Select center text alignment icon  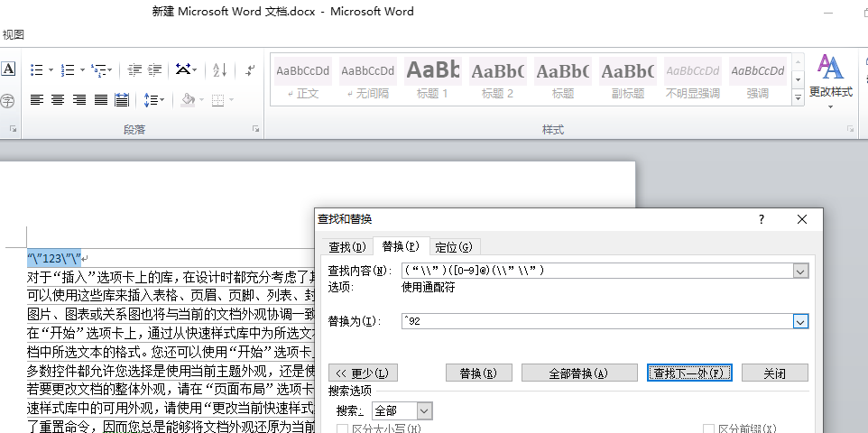(x=58, y=99)
